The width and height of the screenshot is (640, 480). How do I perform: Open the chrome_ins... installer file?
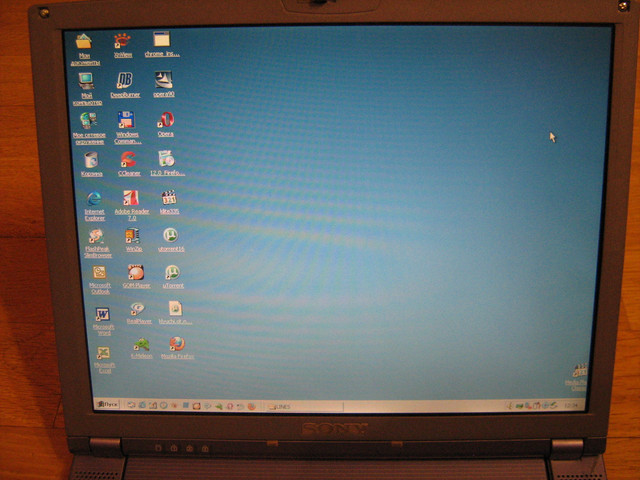tap(162, 40)
